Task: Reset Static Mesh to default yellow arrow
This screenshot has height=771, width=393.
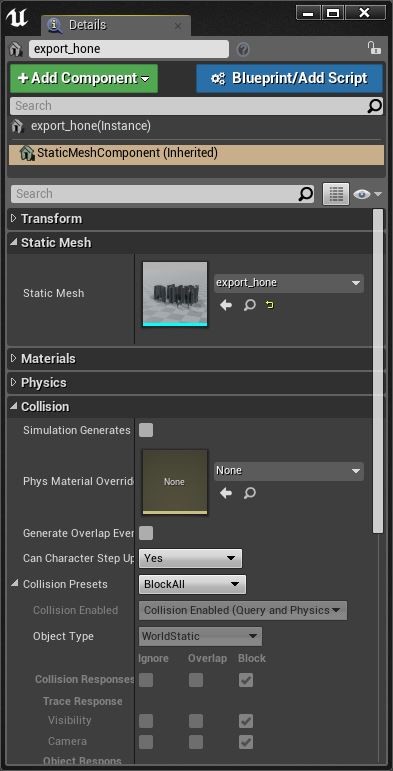Action: pos(270,306)
